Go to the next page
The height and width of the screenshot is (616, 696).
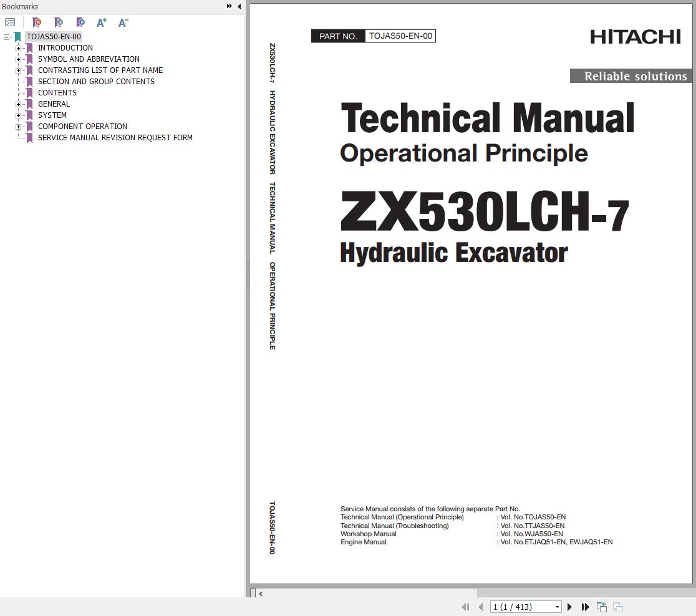click(x=569, y=607)
